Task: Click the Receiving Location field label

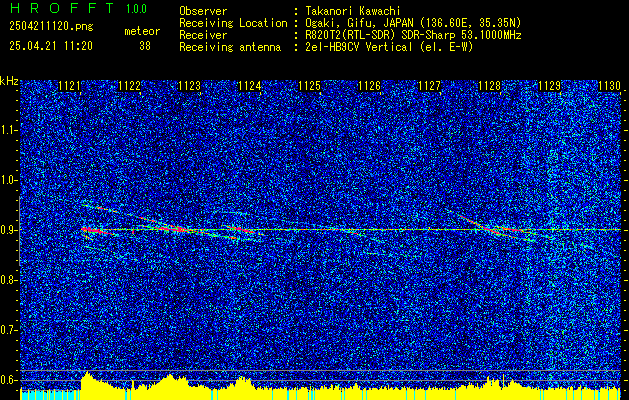Action: 233,23
